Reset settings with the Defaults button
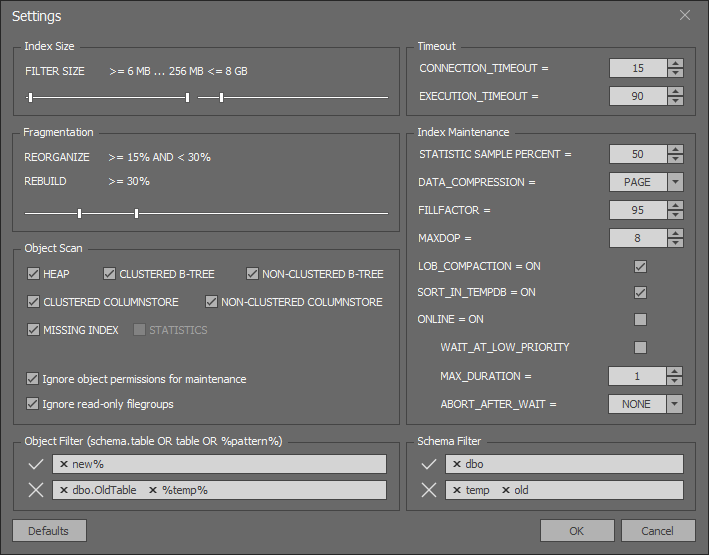 pos(49,531)
